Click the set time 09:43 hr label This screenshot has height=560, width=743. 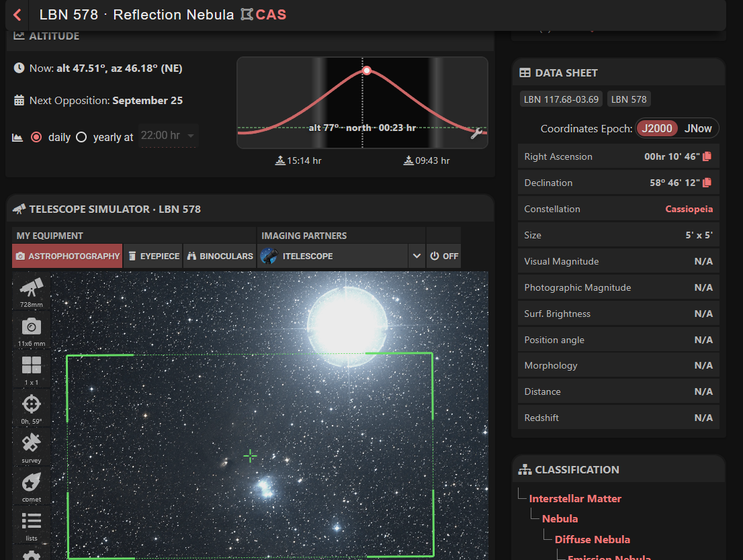(x=427, y=160)
